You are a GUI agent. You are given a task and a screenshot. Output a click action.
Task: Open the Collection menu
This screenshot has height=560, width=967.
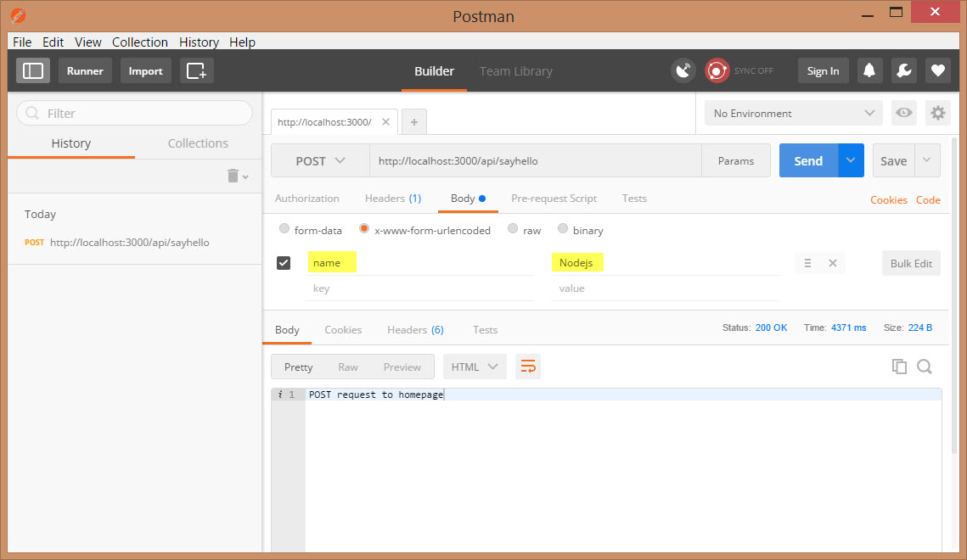coord(140,42)
